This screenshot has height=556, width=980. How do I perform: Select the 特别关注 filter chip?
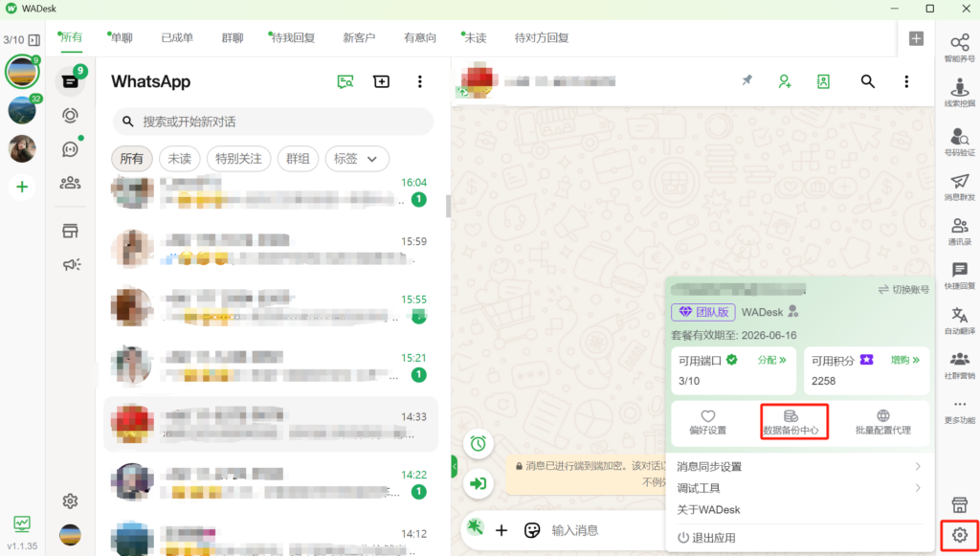238,159
